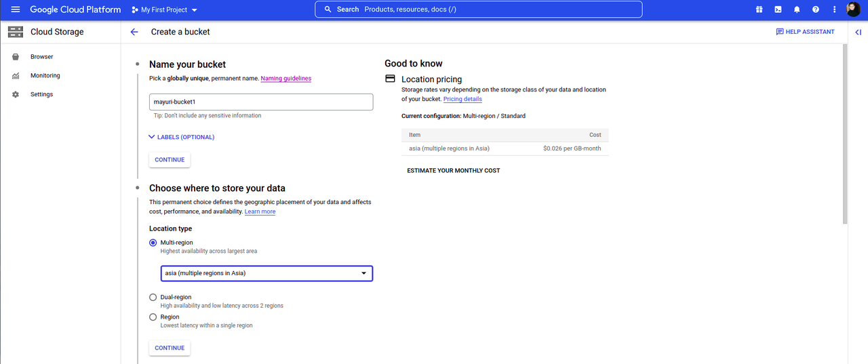Viewport: 868px width, 364px height.
Task: Click the Cloud Storage product icon
Action: [x=16, y=32]
